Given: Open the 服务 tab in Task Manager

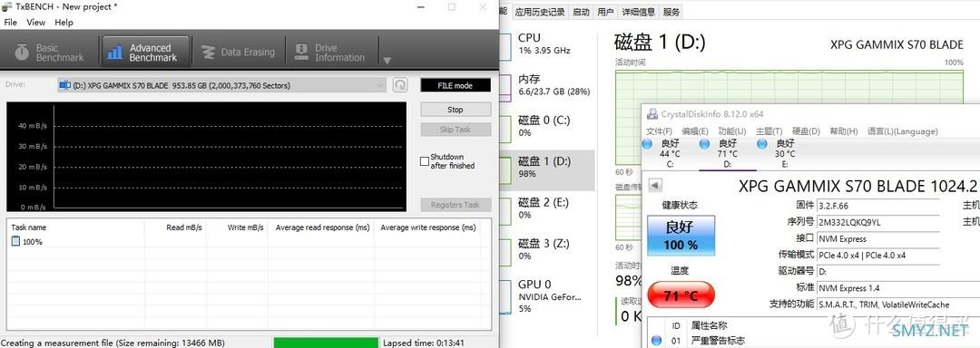Looking at the screenshot, I should coord(671,12).
